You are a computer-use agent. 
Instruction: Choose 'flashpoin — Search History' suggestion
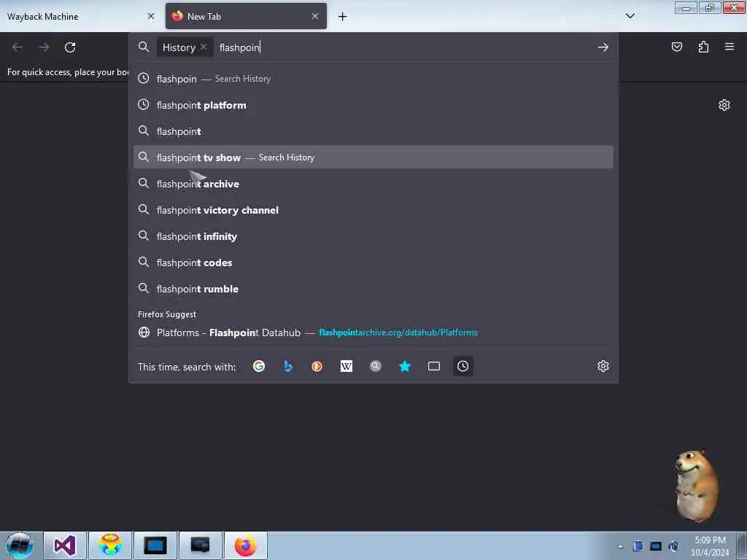[x=373, y=79]
